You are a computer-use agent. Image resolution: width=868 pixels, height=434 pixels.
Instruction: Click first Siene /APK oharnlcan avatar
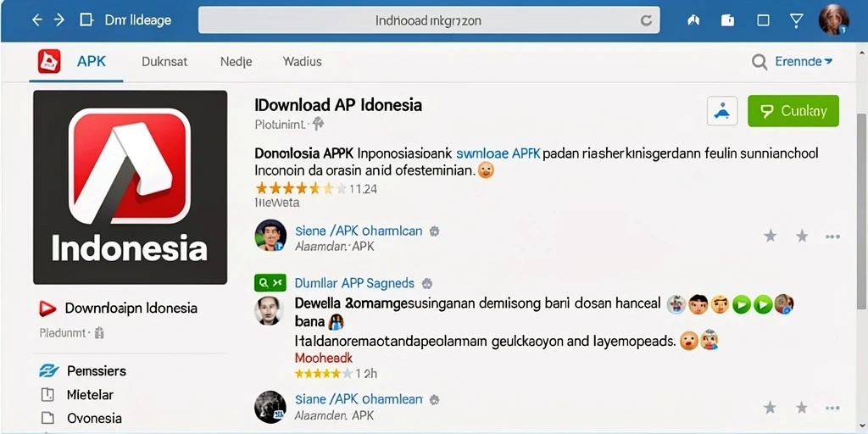point(270,236)
